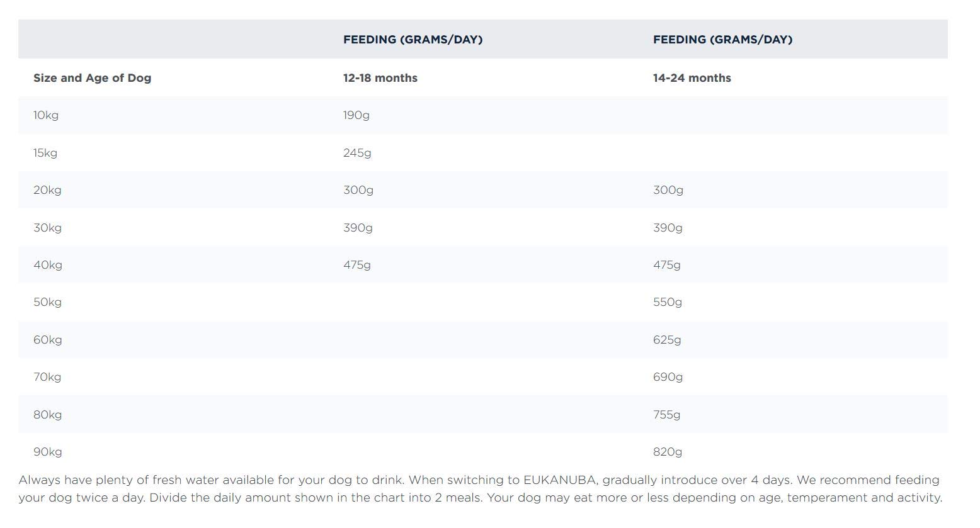This screenshot has width=980, height=528.
Task: Click 390g in the 12-18 months column
Action: 358,228
